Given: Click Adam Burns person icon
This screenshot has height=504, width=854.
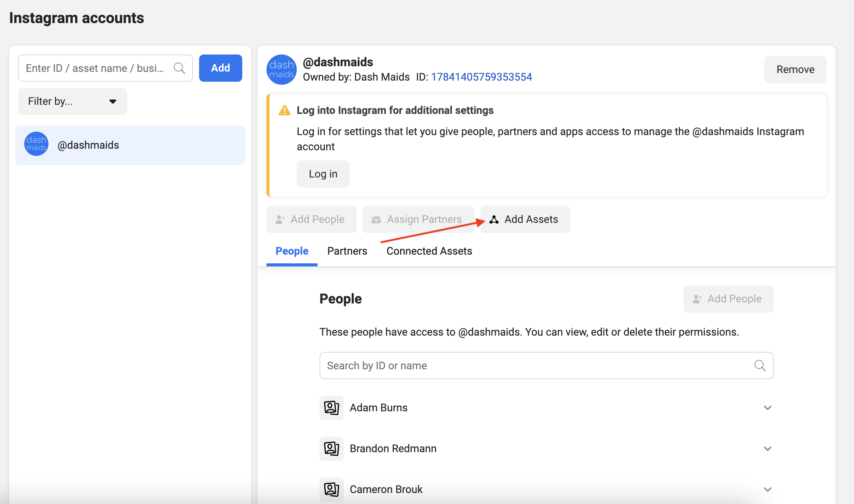Looking at the screenshot, I should 331,408.
